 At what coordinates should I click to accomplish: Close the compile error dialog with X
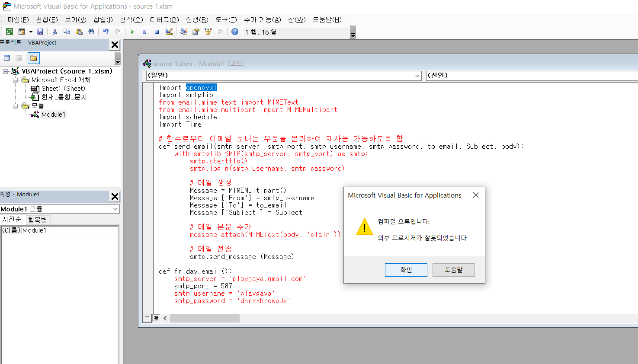[476, 195]
